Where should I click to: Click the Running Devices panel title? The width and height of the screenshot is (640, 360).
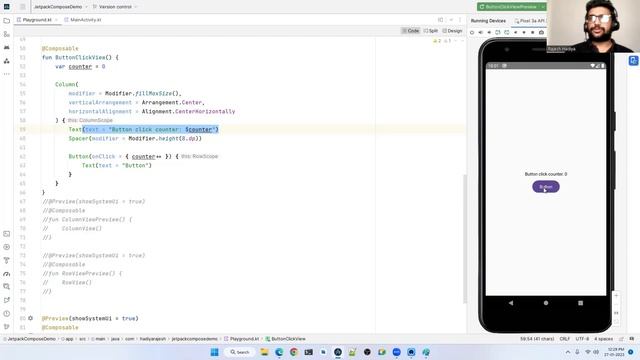(x=488, y=21)
